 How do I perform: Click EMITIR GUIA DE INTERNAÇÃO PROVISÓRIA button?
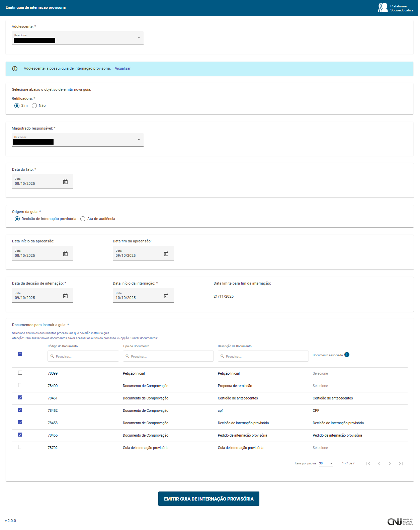pyautogui.click(x=209, y=499)
